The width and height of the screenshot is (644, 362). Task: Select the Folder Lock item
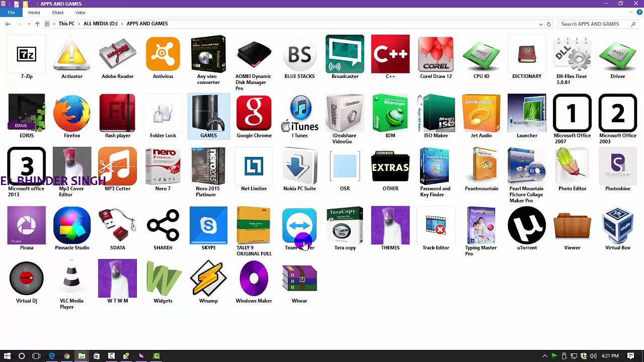(x=163, y=116)
